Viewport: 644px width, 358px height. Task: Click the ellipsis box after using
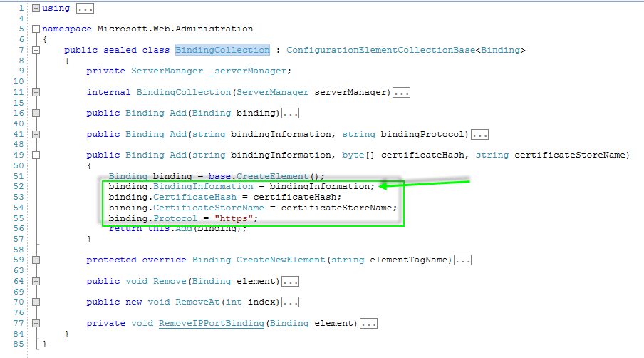pyautogui.click(x=85, y=8)
